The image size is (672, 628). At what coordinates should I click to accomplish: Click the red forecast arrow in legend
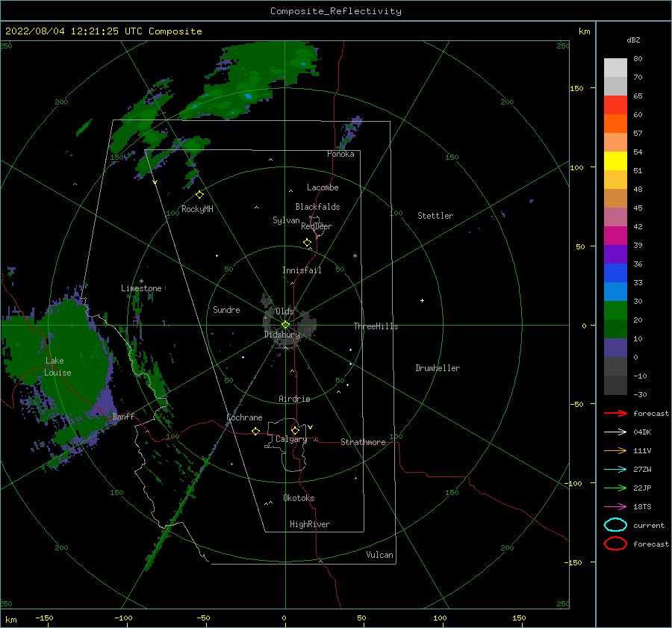pos(615,413)
